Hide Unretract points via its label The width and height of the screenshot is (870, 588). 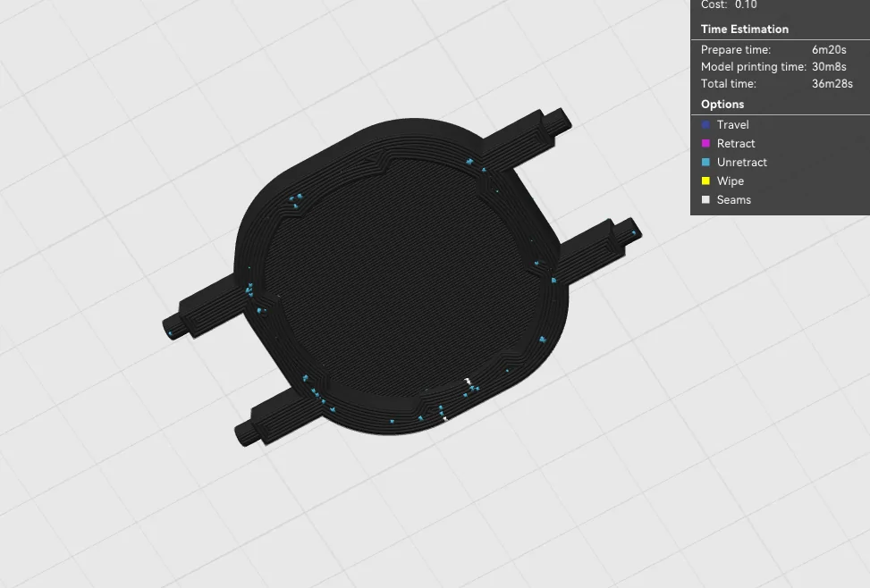tap(742, 163)
